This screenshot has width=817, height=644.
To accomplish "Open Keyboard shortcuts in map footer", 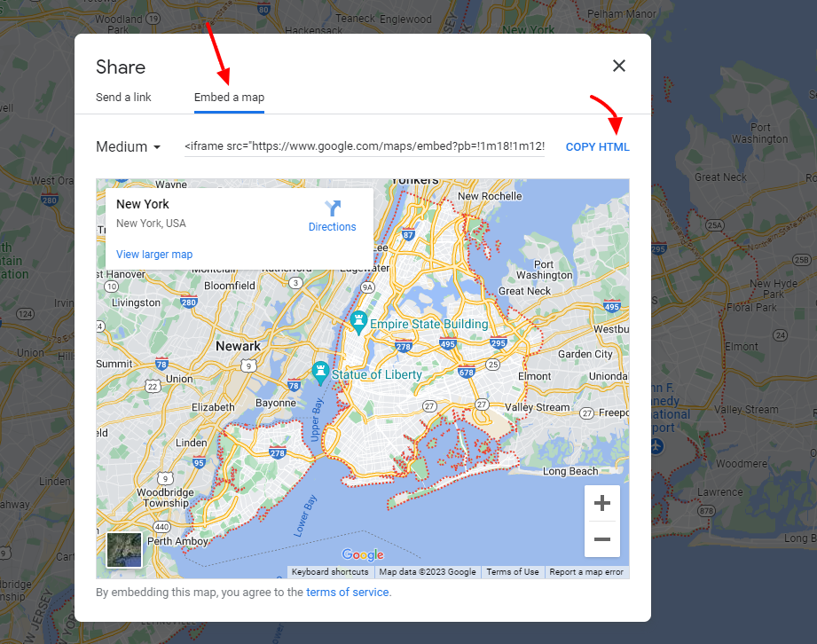I will 330,572.
